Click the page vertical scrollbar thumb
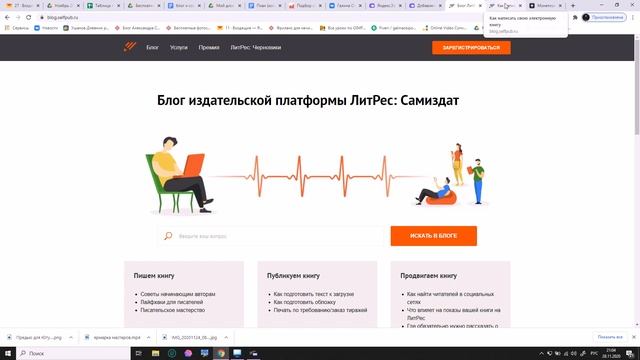Viewport: 640px width, 360px height. pos(637,88)
